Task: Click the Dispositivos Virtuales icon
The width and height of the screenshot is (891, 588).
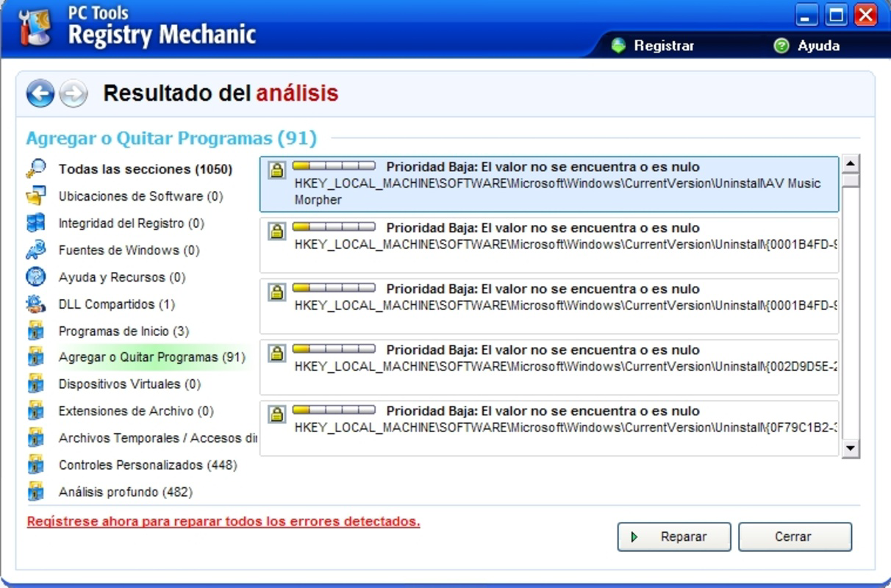Action: tap(35, 384)
